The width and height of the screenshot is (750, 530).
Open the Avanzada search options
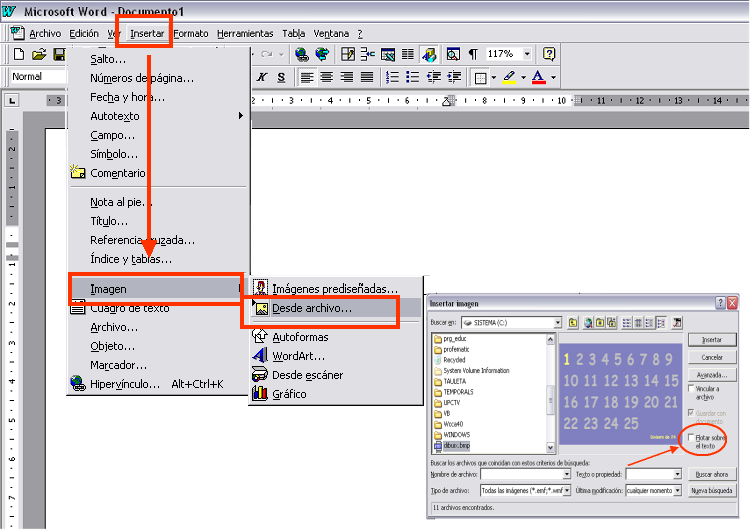(x=712, y=375)
